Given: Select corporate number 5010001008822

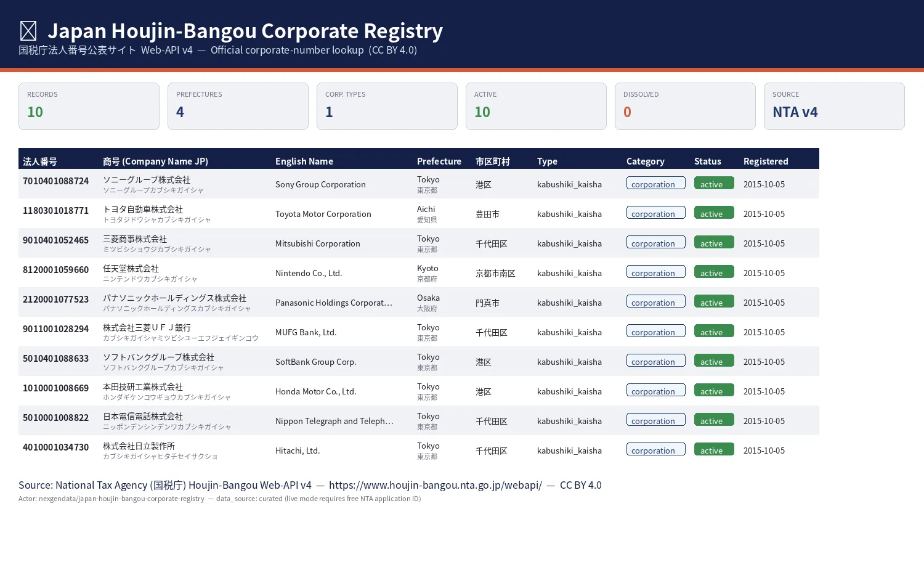Looking at the screenshot, I should tap(56, 418).
